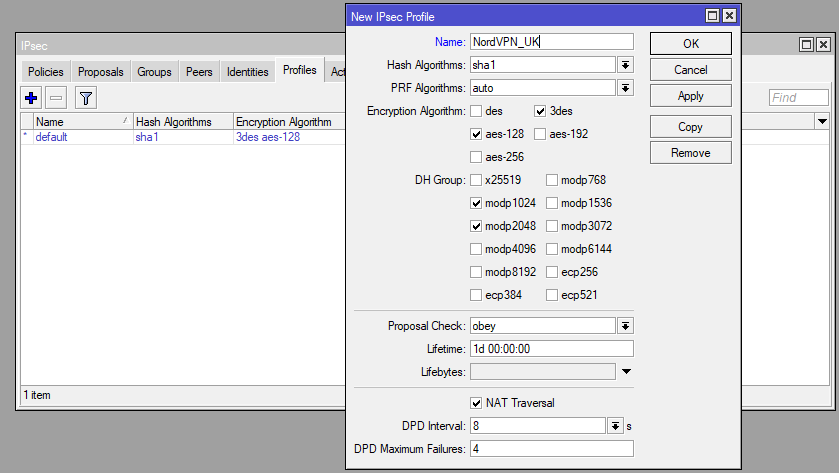
Task: Tick the x25519 DH group checkbox
Action: [476, 180]
